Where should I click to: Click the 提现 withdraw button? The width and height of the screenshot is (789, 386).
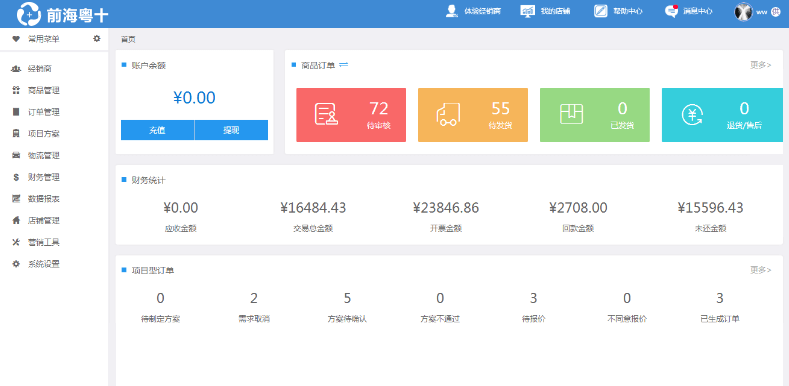pyautogui.click(x=231, y=130)
